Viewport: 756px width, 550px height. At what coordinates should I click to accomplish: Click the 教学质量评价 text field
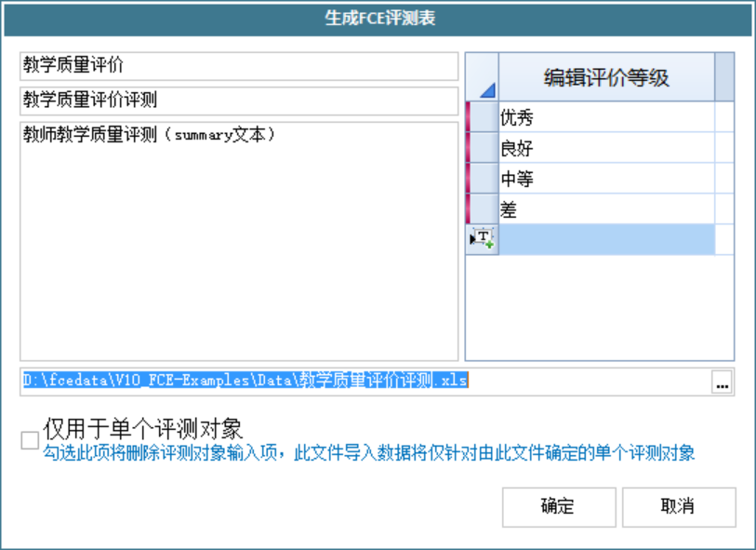tap(239, 66)
